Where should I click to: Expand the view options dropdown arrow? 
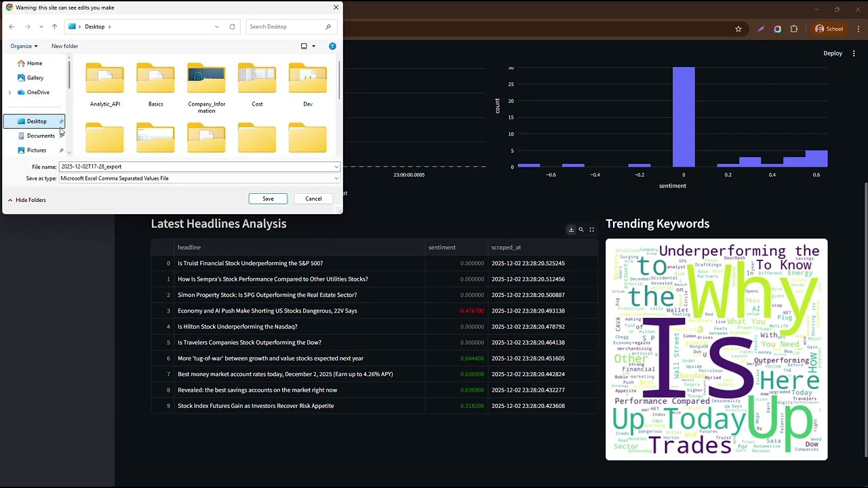tap(313, 46)
